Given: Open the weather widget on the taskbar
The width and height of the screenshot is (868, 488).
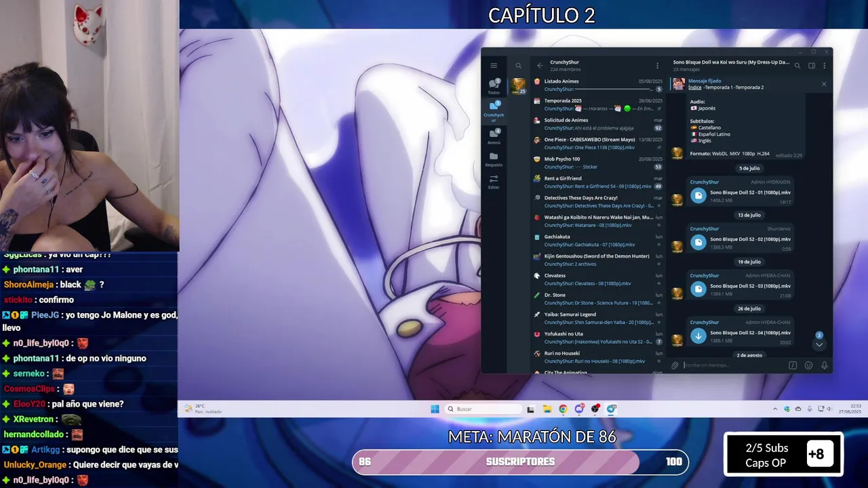Looking at the screenshot, I should (203, 409).
